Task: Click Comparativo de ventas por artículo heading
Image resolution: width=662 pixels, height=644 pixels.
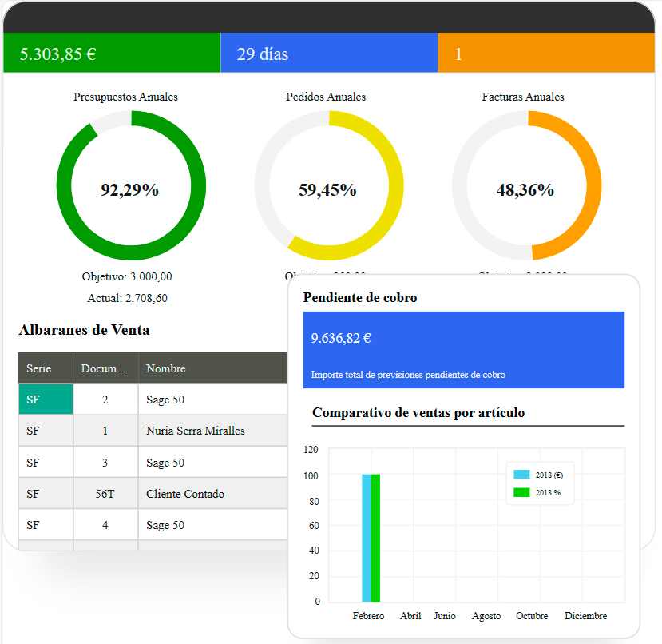Action: tap(418, 412)
